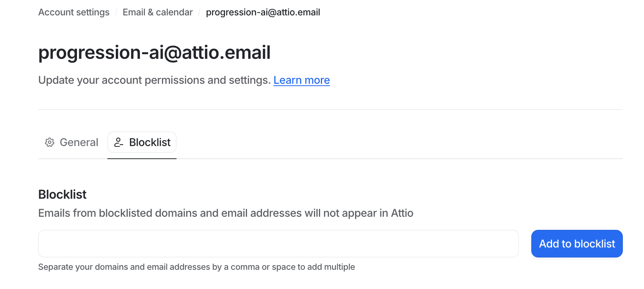Image resolution: width=644 pixels, height=289 pixels.
Task: Click the slash separator after Email & calendar
Action: pos(199,13)
